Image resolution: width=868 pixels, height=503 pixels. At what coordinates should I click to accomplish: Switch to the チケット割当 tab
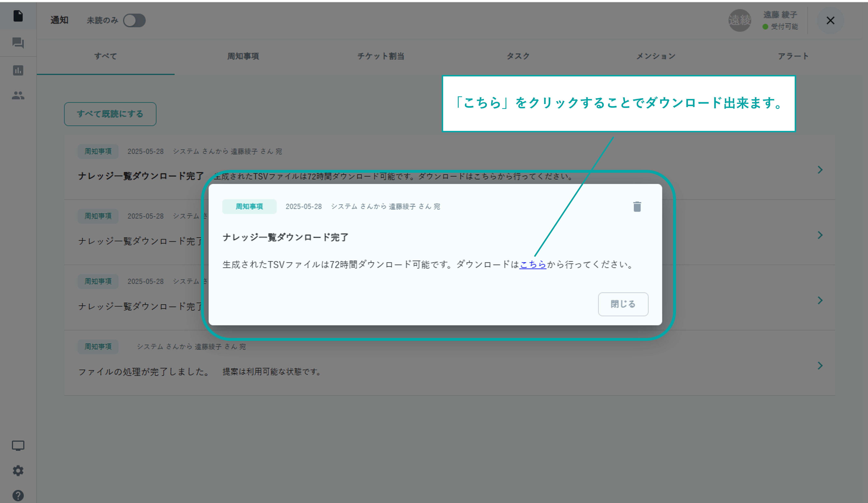pos(381,56)
